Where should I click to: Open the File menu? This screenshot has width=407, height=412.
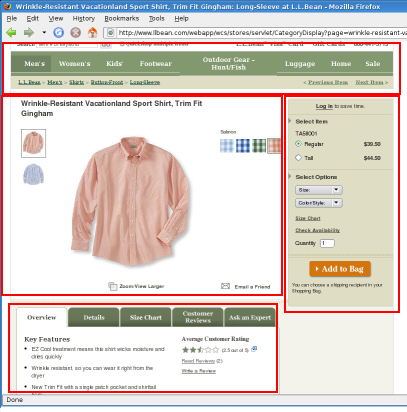12,19
